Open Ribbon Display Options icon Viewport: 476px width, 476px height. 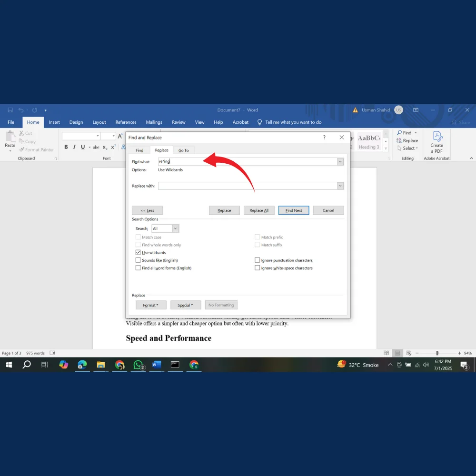coord(416,110)
